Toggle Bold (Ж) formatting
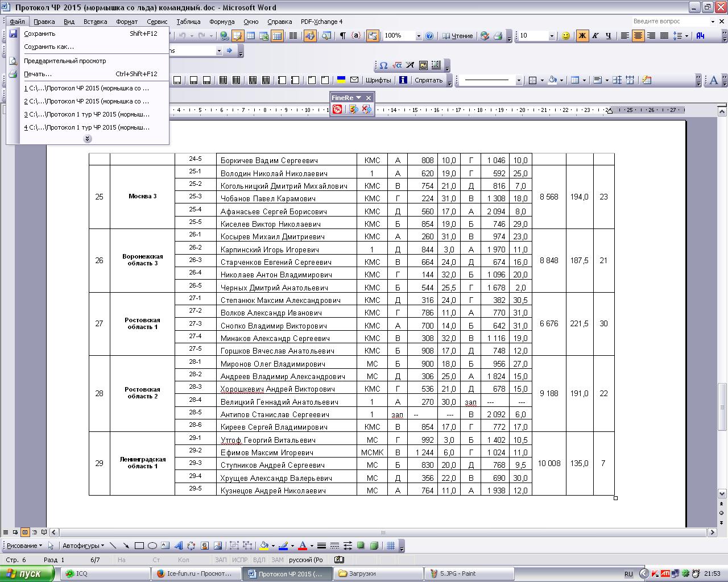The image size is (728, 582). tap(582, 36)
